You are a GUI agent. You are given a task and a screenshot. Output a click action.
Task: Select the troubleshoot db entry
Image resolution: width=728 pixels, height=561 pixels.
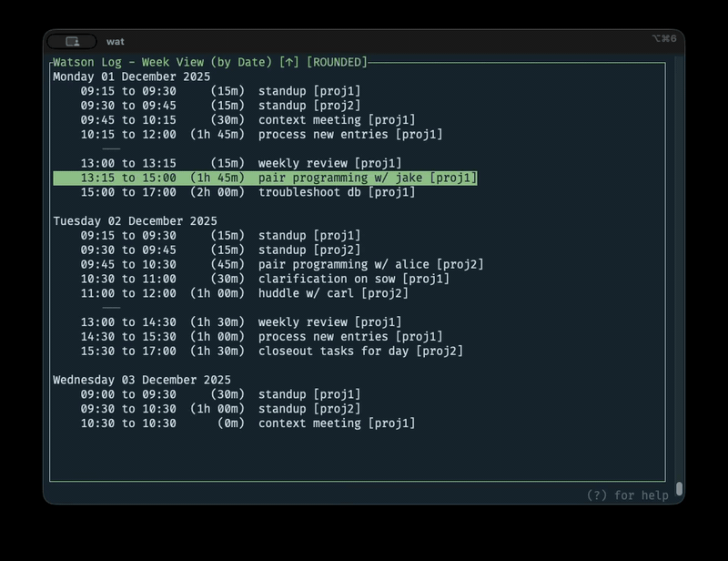coord(248,192)
